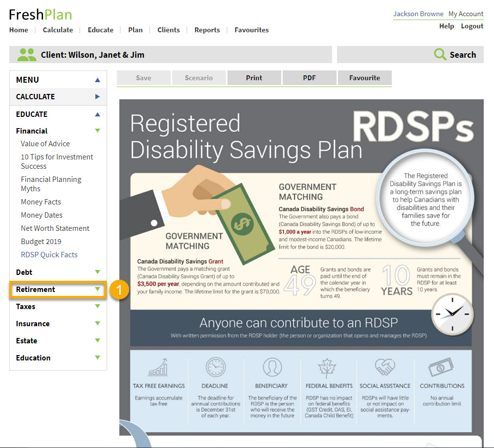
Task: Open the Plan menu
Action: coord(135,30)
